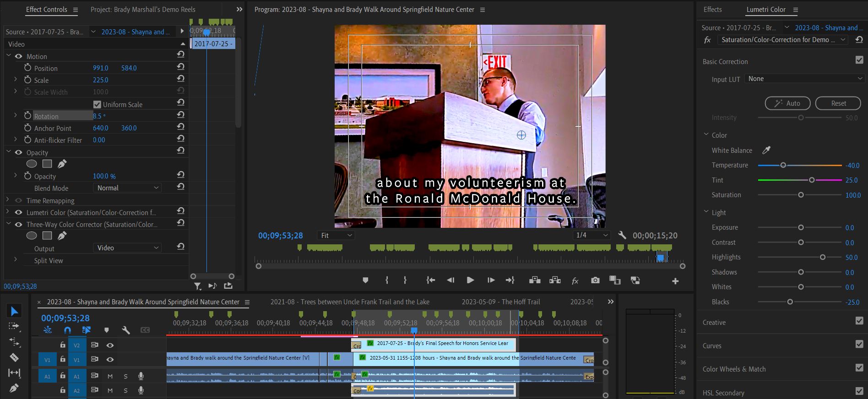
Task: Click the Reset button in Basic Correction
Action: 838,103
